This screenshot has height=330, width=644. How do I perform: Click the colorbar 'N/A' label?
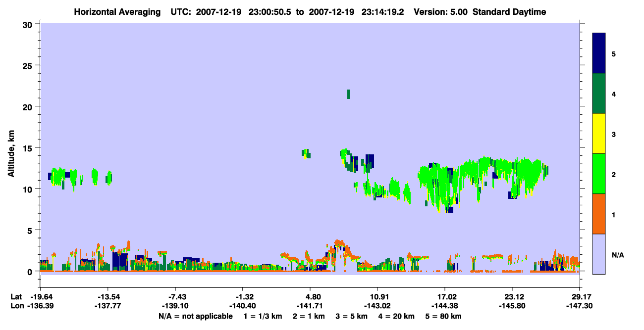click(x=617, y=255)
